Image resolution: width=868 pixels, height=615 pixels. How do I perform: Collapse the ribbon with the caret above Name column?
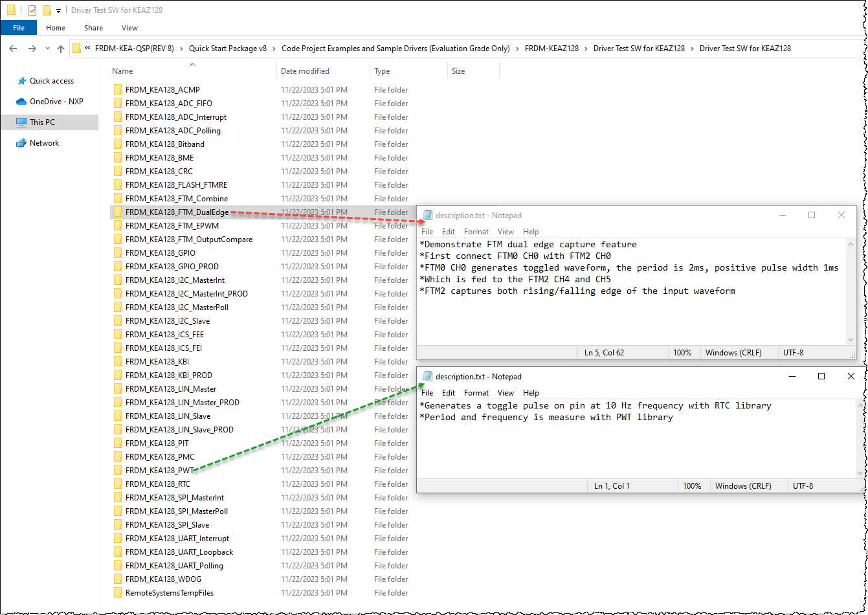tap(192, 65)
